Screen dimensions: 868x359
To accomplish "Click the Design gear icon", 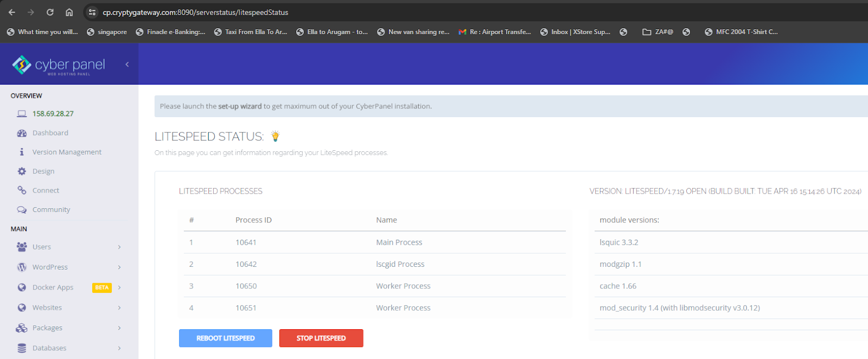I will 22,171.
